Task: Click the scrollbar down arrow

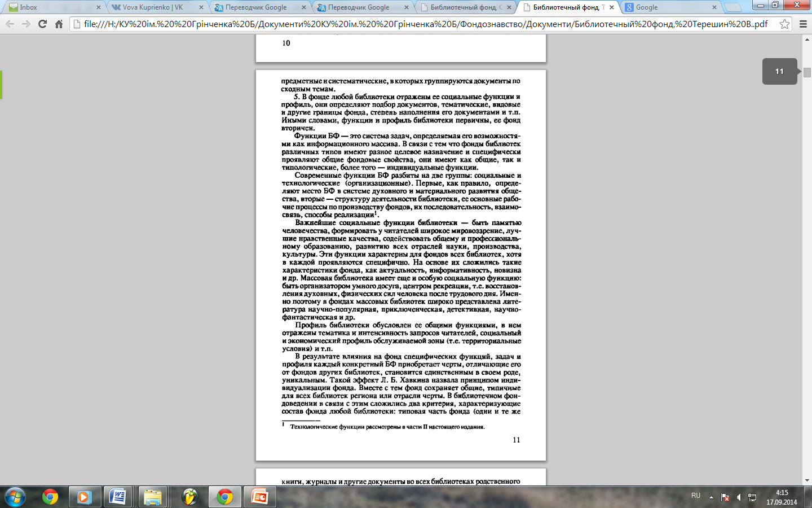Action: pyautogui.click(x=807, y=480)
